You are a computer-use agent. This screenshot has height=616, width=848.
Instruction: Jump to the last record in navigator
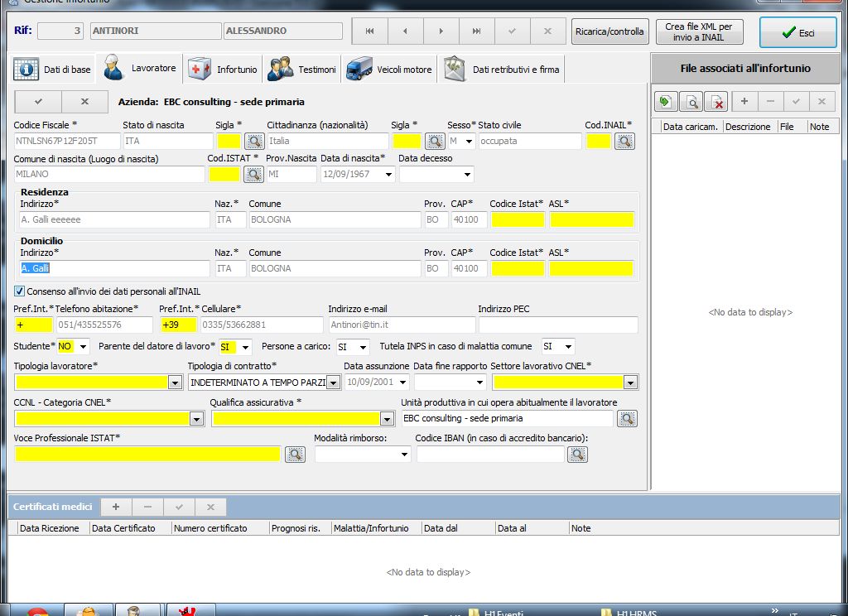476,31
